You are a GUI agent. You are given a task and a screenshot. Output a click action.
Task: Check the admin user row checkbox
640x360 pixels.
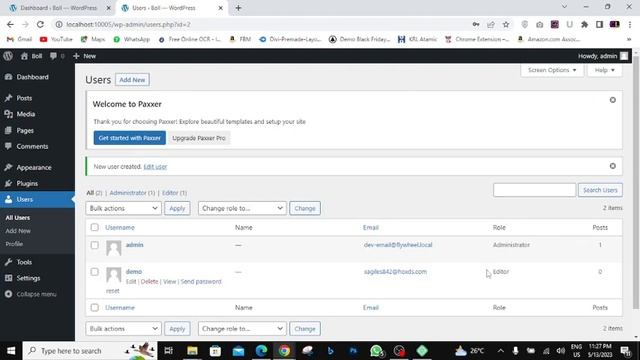pyautogui.click(x=94, y=245)
